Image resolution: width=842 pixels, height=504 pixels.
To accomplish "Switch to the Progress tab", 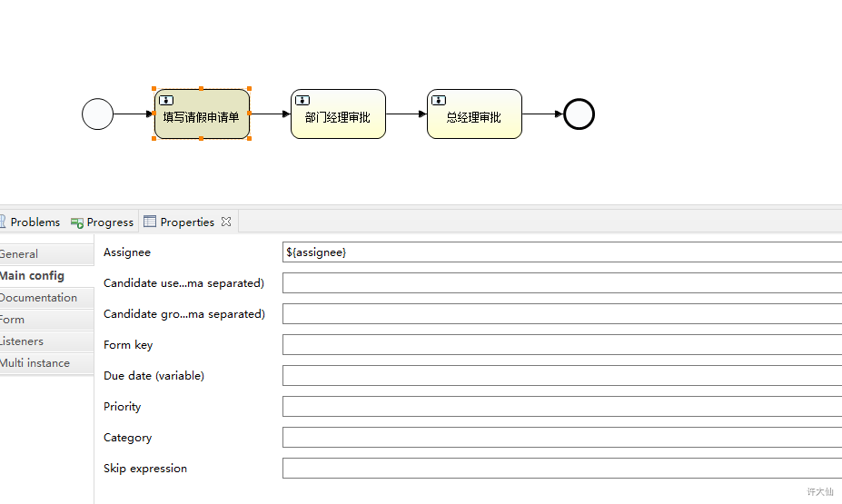I will pyautogui.click(x=102, y=222).
